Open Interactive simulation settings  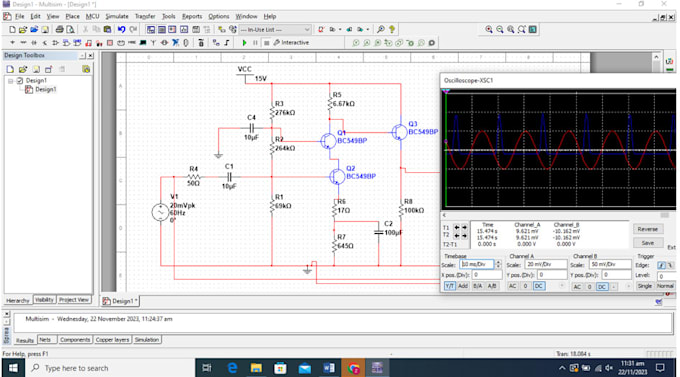tap(291, 43)
